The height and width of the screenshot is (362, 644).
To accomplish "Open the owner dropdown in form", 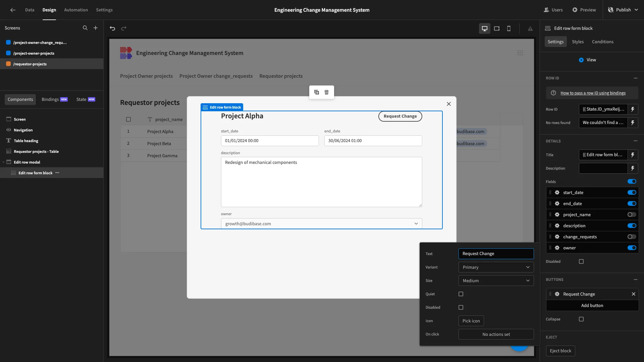I will 321,224.
